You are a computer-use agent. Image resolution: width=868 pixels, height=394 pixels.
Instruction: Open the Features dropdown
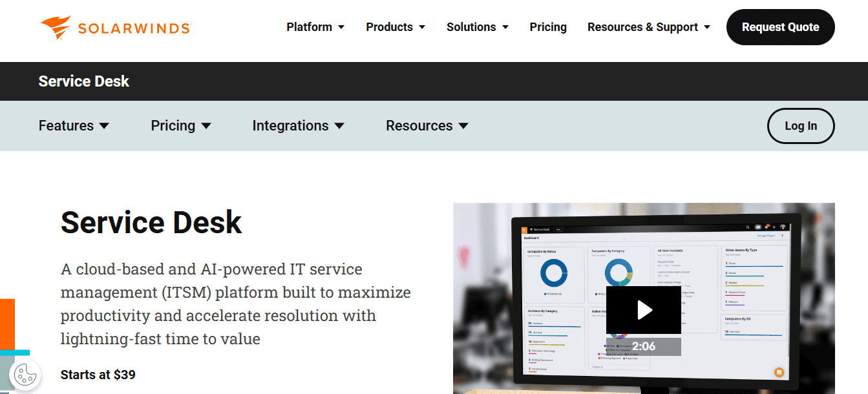click(x=74, y=125)
